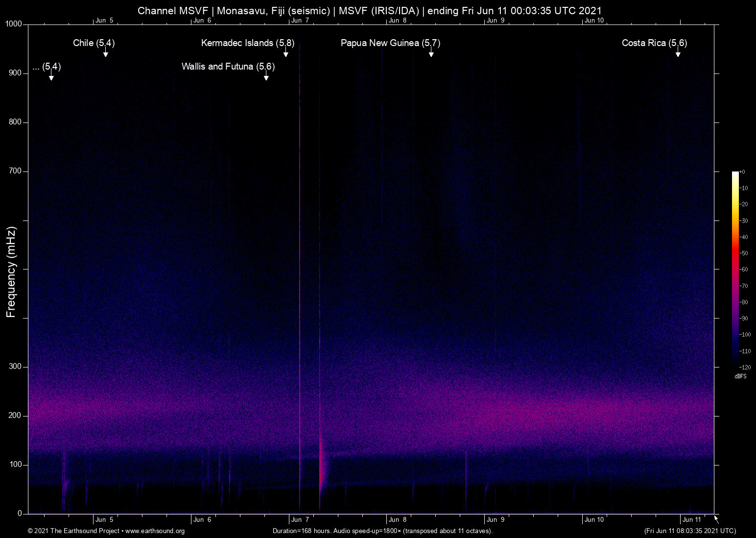
Task: Click the arrow marker below Chile (5.4)
Action: click(x=105, y=53)
